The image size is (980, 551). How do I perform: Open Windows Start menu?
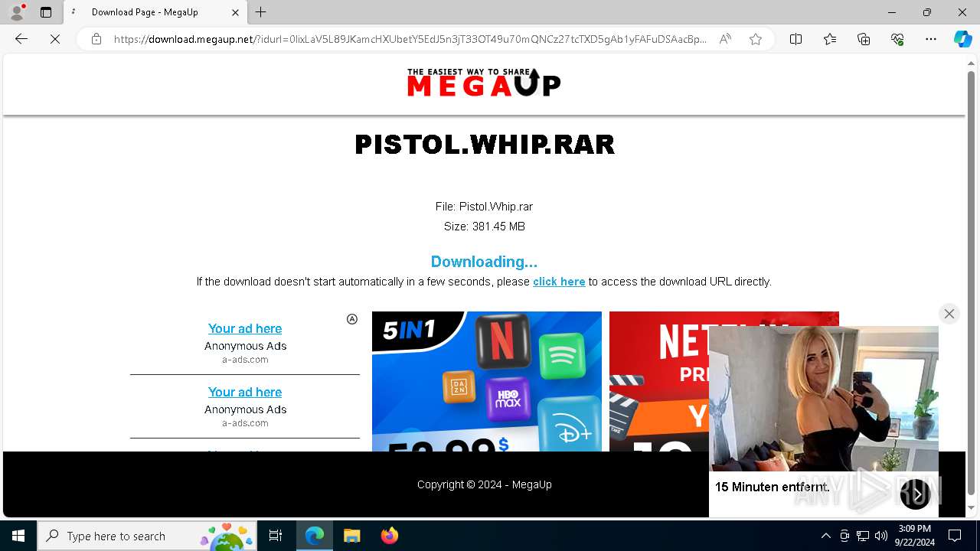point(18,536)
